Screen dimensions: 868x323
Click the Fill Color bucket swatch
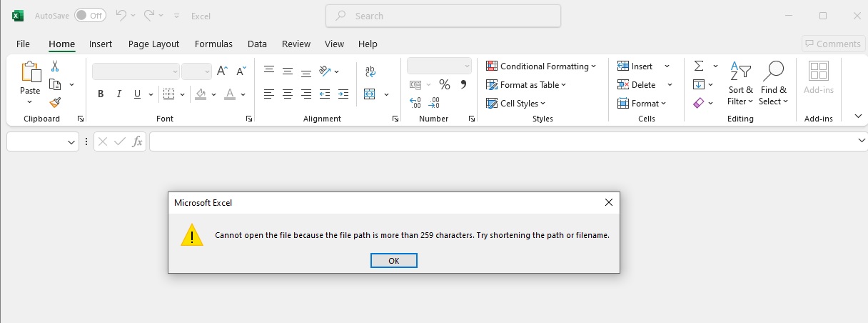(201, 94)
